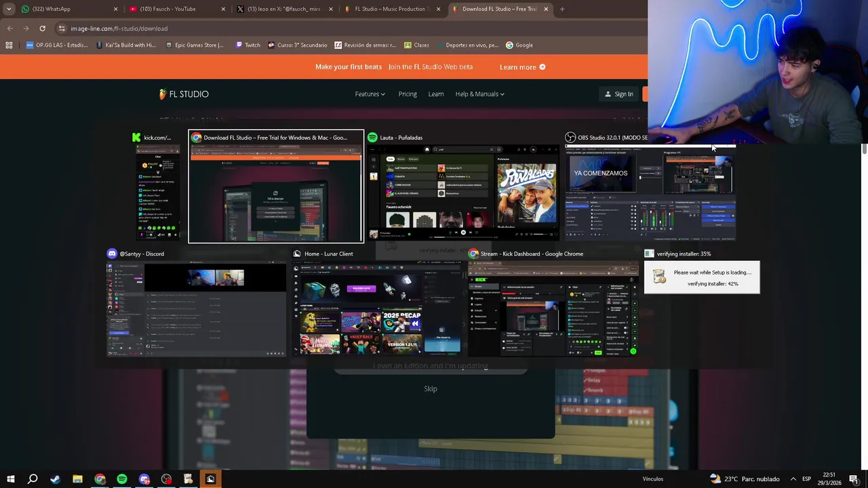This screenshot has width=868, height=488.
Task: Close the FL Studio Music Production tab
Action: (438, 9)
